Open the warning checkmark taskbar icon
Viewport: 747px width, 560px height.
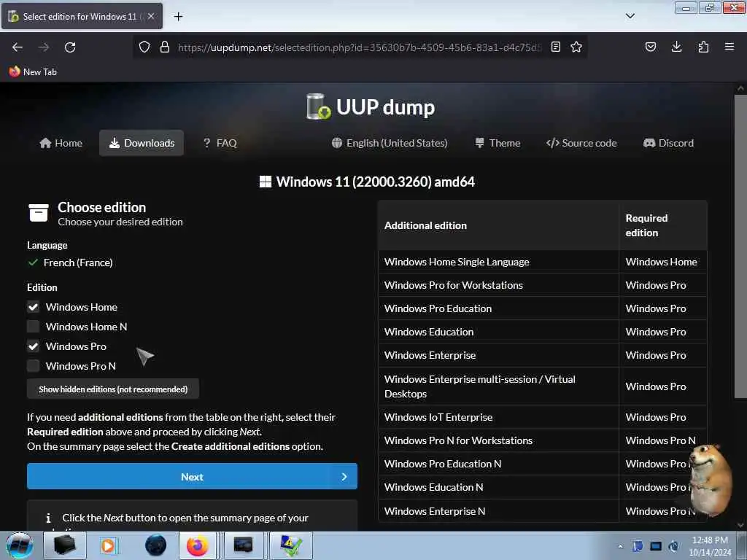290,545
